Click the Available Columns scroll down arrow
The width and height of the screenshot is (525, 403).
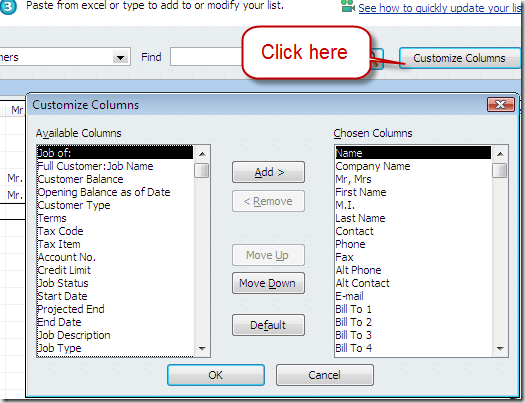pyautogui.click(x=202, y=348)
